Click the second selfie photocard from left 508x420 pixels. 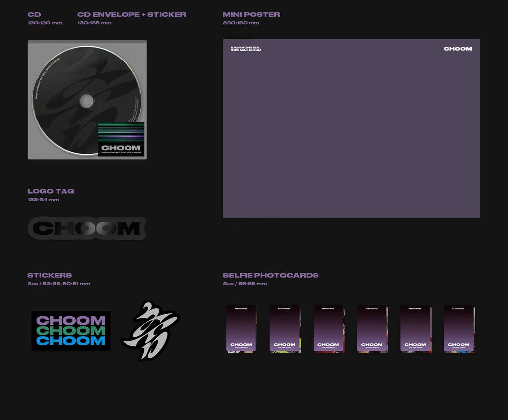285,328
